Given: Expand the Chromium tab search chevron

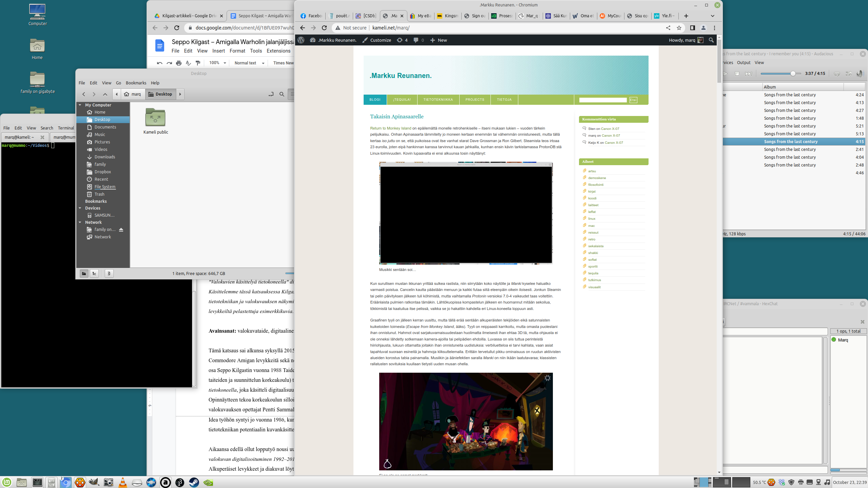Looking at the screenshot, I should tap(712, 16).
